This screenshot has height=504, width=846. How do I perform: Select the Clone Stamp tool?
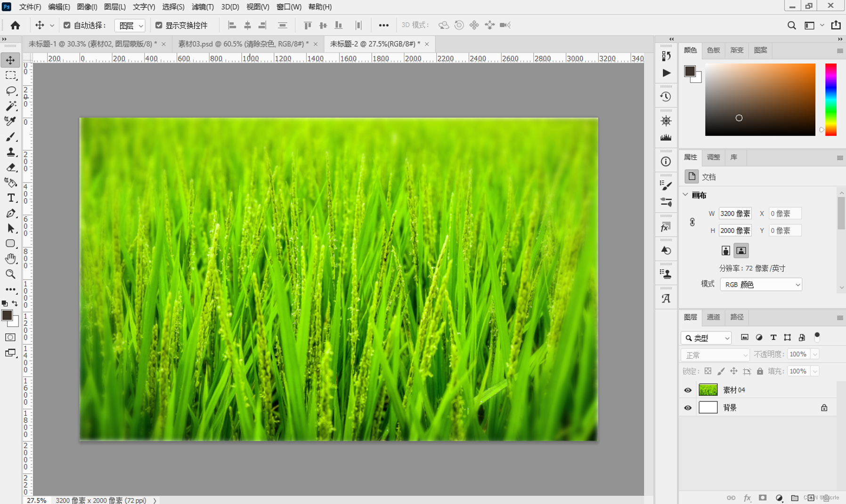coord(10,152)
